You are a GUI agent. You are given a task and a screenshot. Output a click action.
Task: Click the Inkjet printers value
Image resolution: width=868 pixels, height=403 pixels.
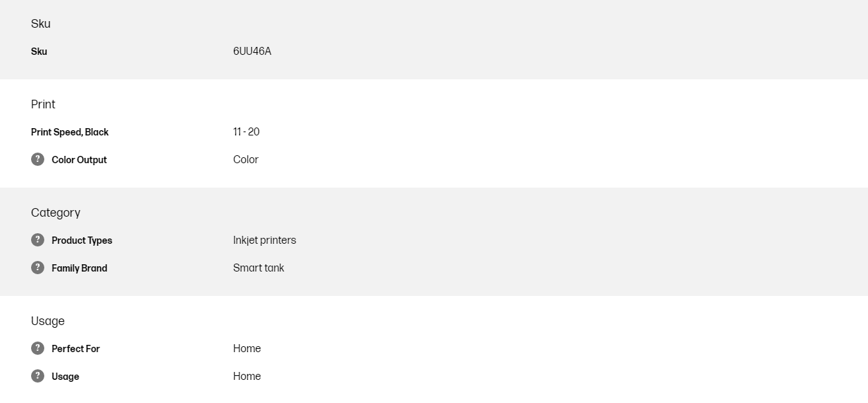pyautogui.click(x=264, y=240)
